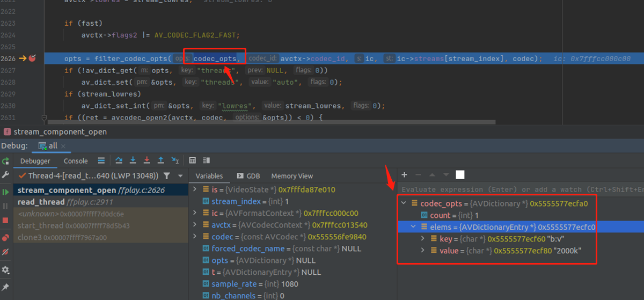644x300 pixels.
Task: Click the Evaluate expression input field
Action: pos(515,189)
